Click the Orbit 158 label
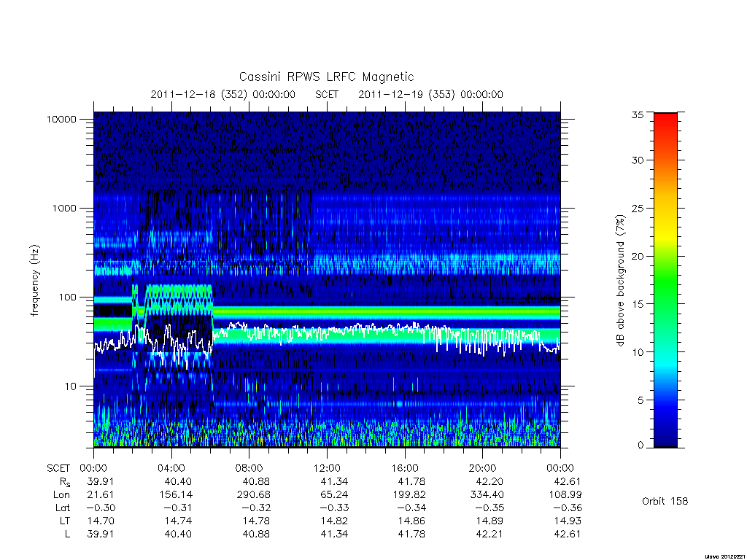The height and width of the screenshot is (560, 747). [x=665, y=501]
